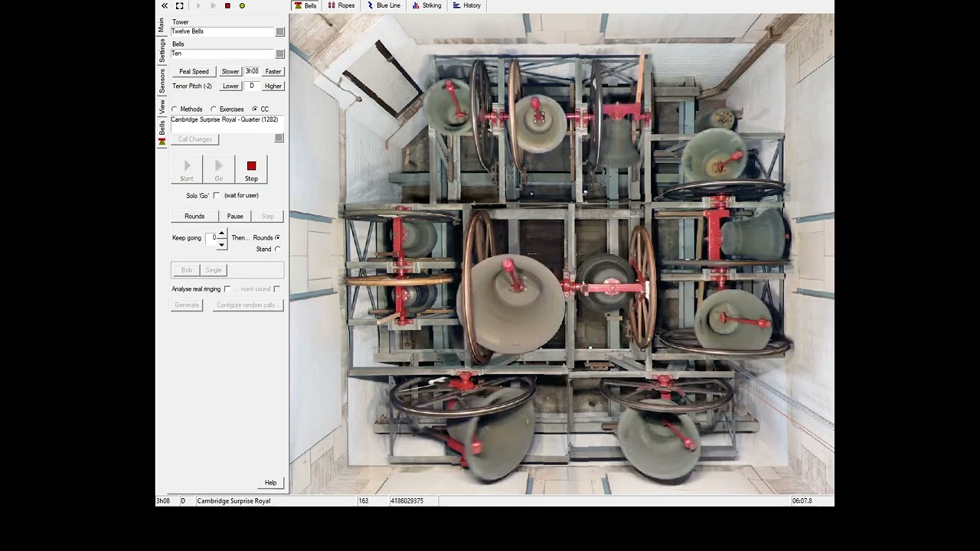
Task: Click the Twelve Bells tower field
Action: coord(222,31)
